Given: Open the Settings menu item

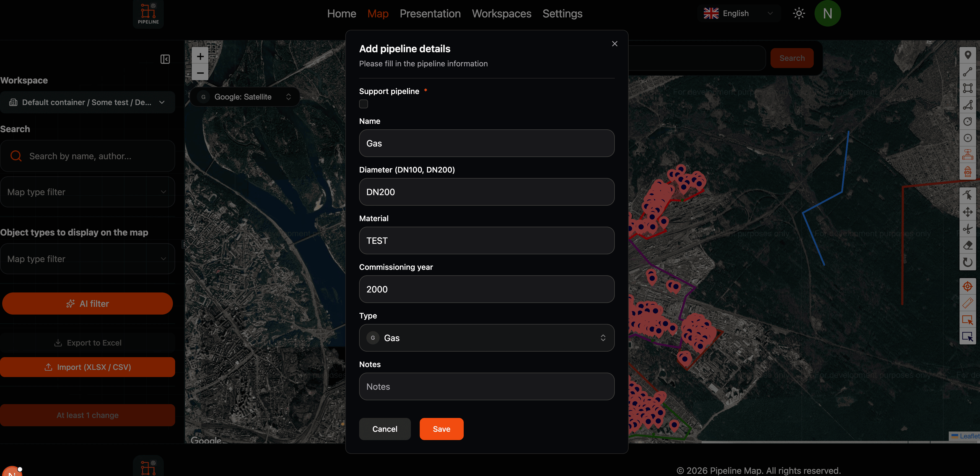Looking at the screenshot, I should (x=562, y=14).
